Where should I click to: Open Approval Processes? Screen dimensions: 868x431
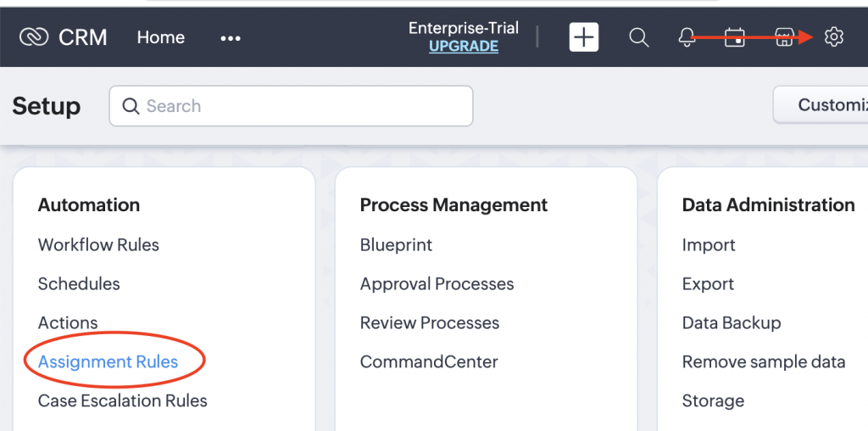click(437, 283)
